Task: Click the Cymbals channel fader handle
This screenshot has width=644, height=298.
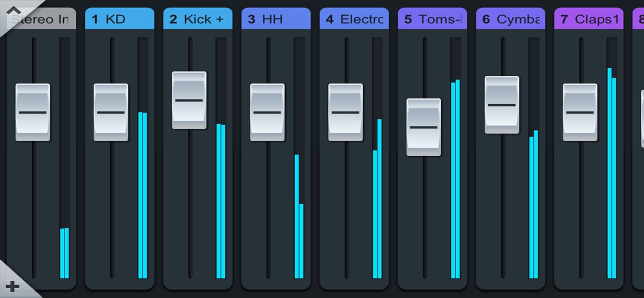Action: tap(502, 105)
